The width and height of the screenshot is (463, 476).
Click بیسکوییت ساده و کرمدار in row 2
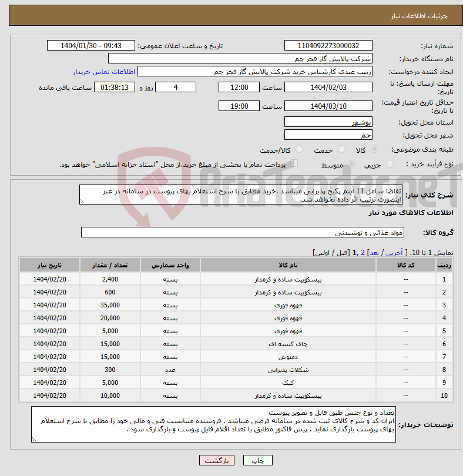(288, 292)
